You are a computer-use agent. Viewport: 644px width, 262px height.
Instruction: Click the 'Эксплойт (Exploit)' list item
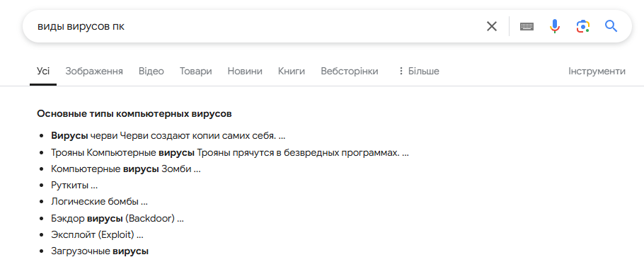98,235
